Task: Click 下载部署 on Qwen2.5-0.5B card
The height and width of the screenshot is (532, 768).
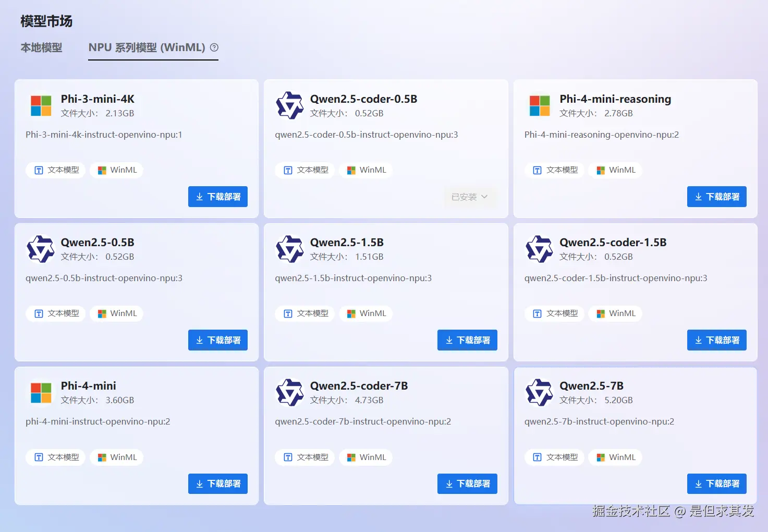Action: [x=218, y=340]
